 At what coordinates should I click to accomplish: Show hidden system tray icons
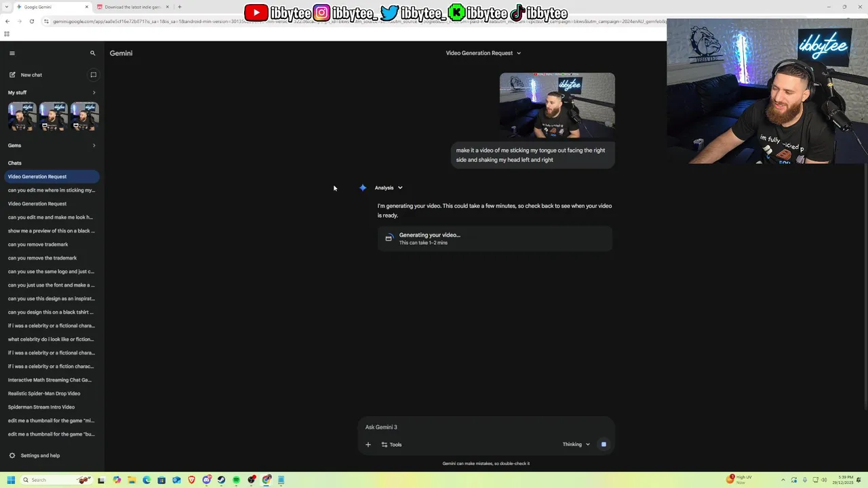783,480
